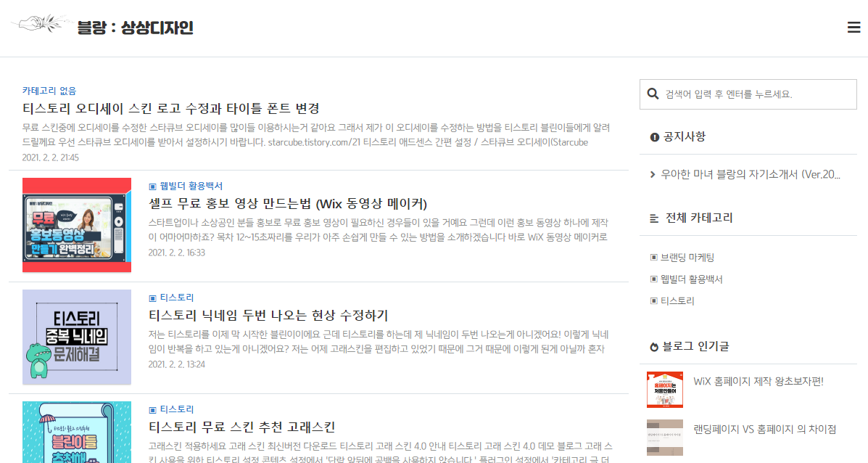Click the square icon beside 브랜딩 마케팅
This screenshot has width=868, height=463.
tap(654, 258)
